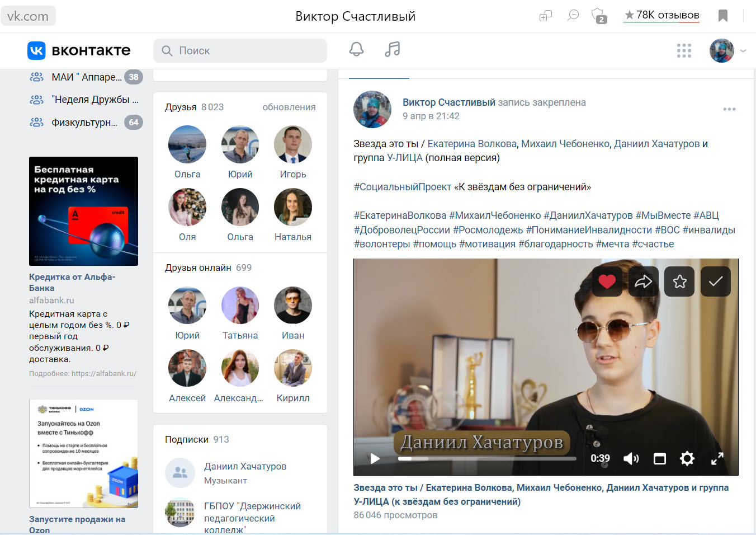Open the alfabank.ru ad domain text
Image resolution: width=756 pixels, height=535 pixels.
(x=51, y=301)
